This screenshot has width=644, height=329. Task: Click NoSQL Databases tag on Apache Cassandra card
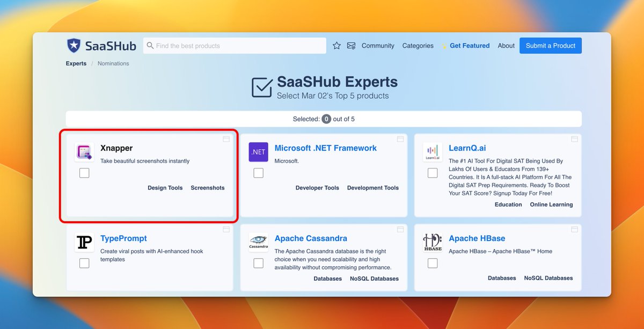(x=374, y=279)
